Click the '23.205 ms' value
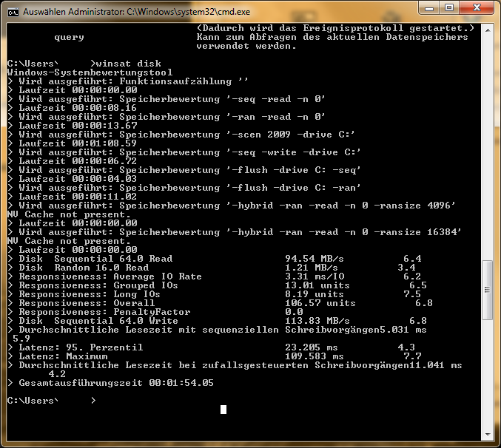 coord(312,347)
